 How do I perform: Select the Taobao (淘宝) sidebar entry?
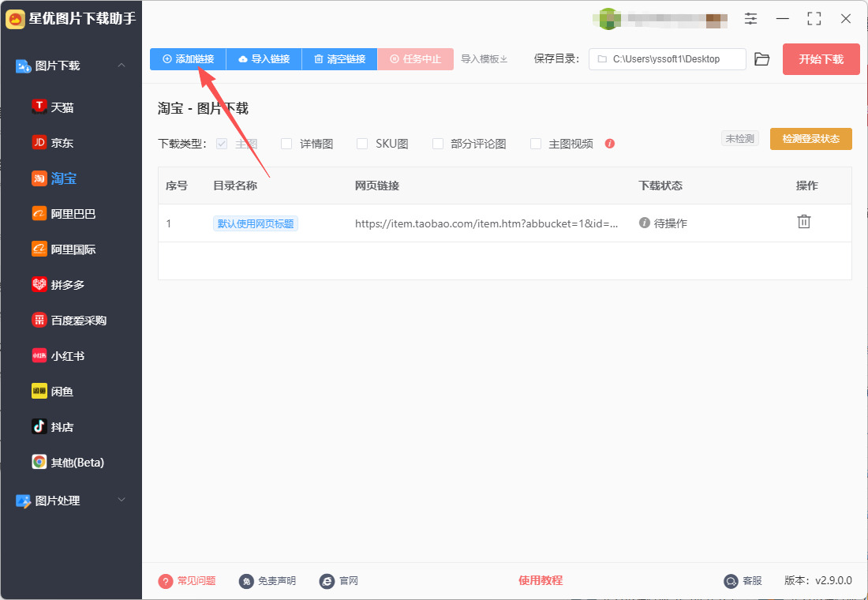[x=54, y=178]
